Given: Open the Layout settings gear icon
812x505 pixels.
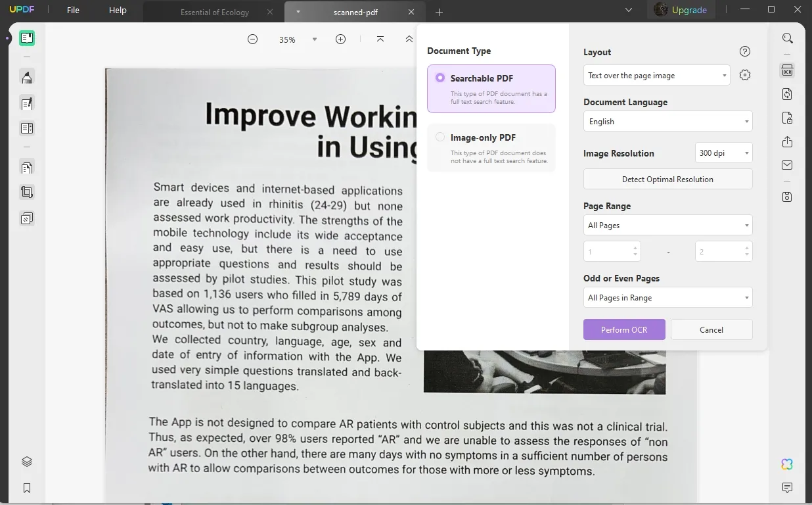Looking at the screenshot, I should tap(744, 75).
